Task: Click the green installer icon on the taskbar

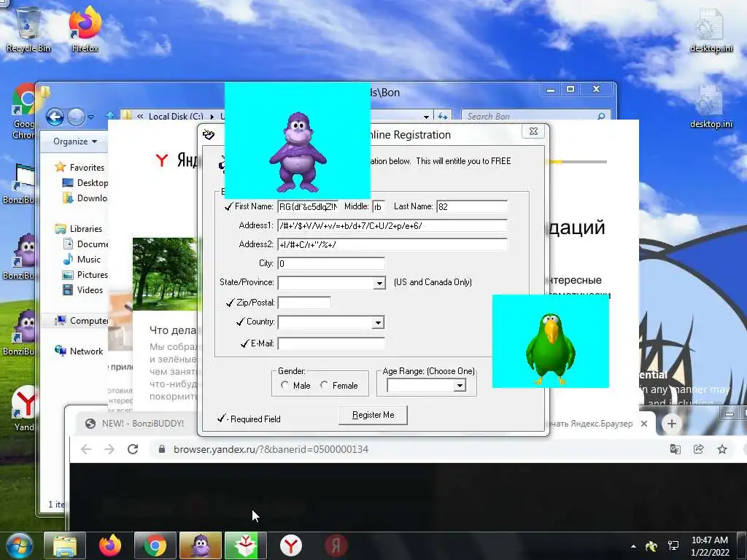Action: [x=246, y=545]
